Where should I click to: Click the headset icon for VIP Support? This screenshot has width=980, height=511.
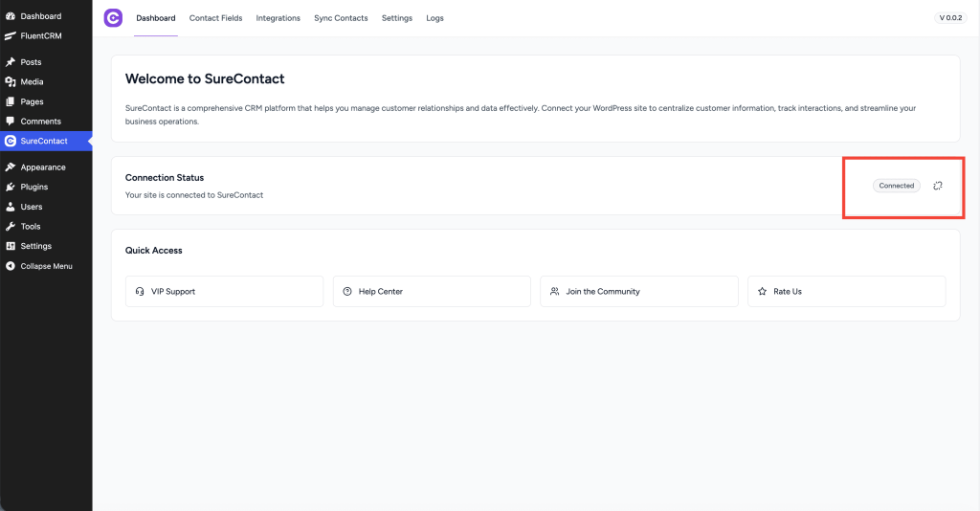[141, 291]
